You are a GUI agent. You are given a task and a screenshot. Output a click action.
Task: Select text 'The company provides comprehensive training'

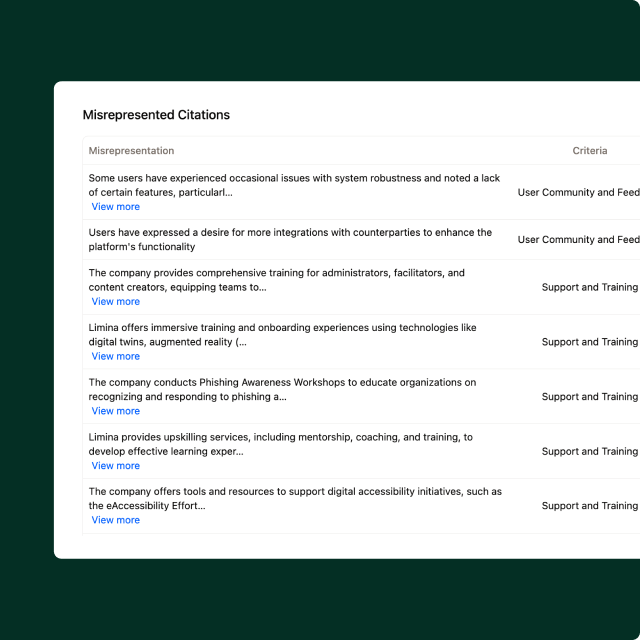[196, 273]
